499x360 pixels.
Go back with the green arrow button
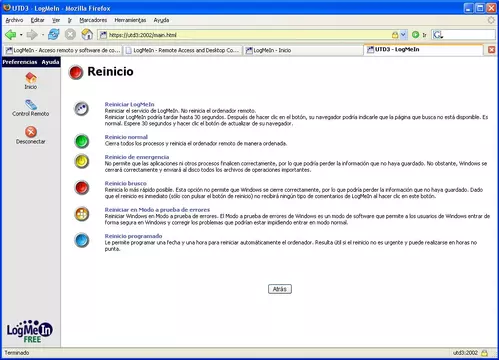tap(11, 34)
